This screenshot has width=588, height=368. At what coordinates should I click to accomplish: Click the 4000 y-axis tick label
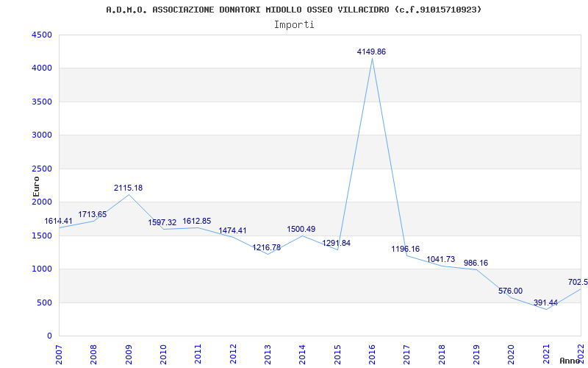(42, 68)
